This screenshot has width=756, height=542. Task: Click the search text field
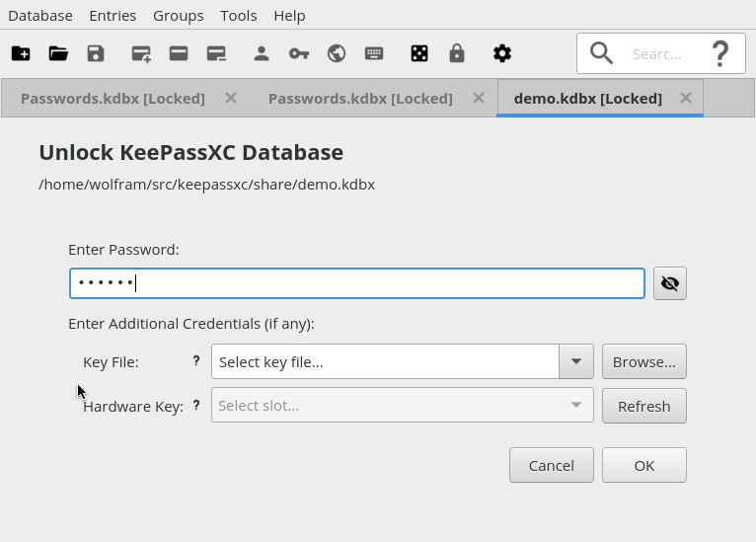pos(663,54)
